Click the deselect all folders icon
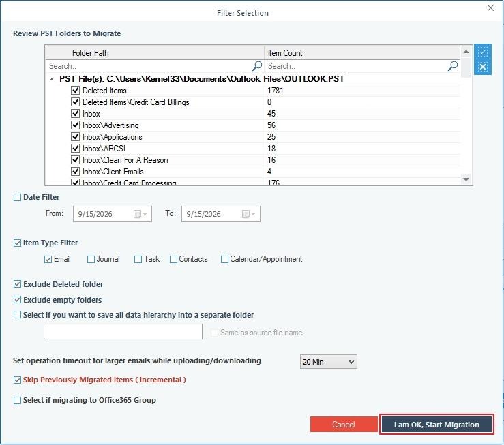 click(482, 67)
